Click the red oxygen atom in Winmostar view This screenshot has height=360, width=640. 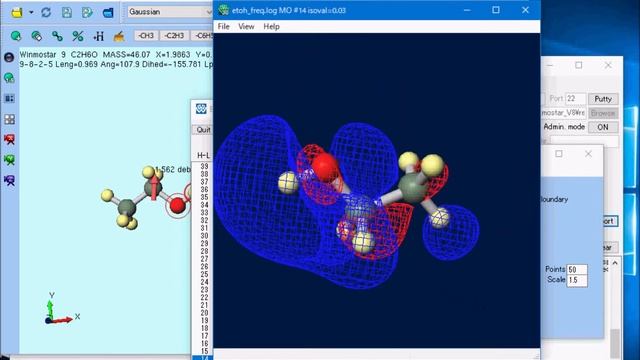point(177,205)
